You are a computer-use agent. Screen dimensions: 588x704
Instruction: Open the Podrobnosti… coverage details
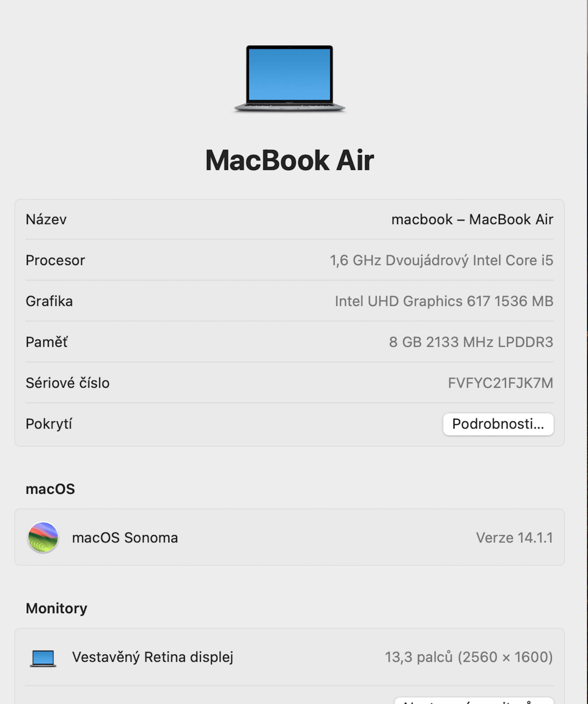[x=498, y=424]
